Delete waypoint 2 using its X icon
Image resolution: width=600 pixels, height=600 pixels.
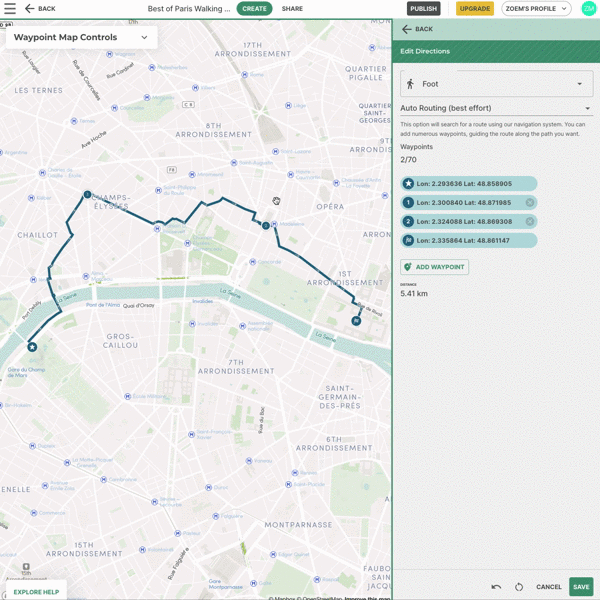(530, 222)
